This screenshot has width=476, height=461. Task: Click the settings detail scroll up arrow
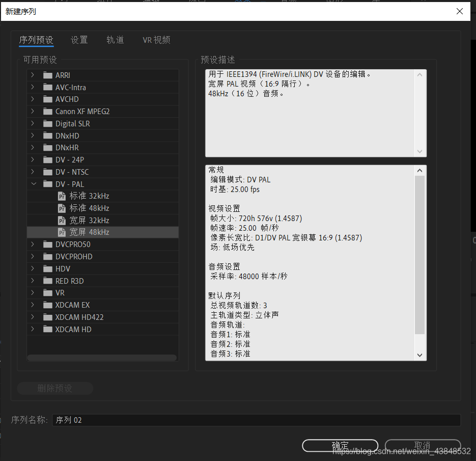click(419, 171)
